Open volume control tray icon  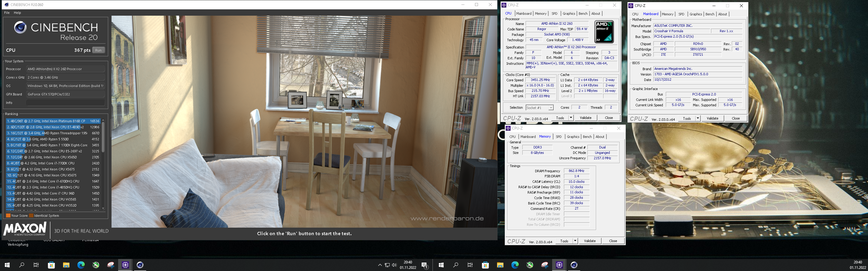coord(394,265)
